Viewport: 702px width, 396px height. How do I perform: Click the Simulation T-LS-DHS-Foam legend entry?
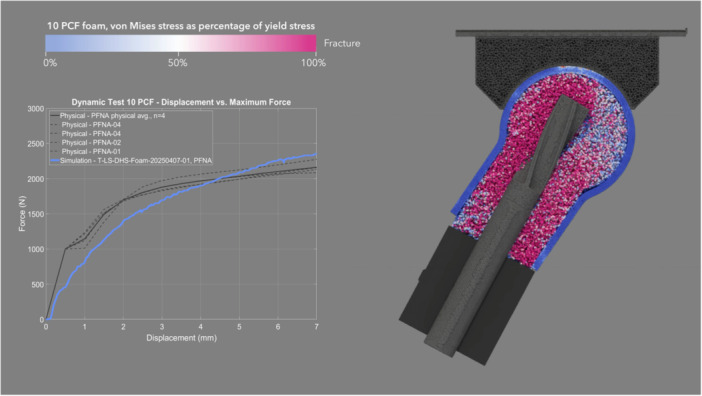(131, 160)
